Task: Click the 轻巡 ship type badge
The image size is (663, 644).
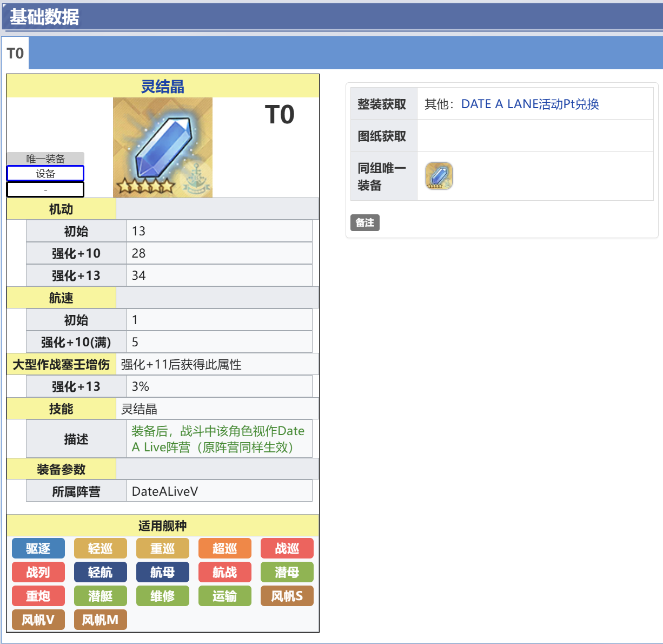Action: pos(100,548)
